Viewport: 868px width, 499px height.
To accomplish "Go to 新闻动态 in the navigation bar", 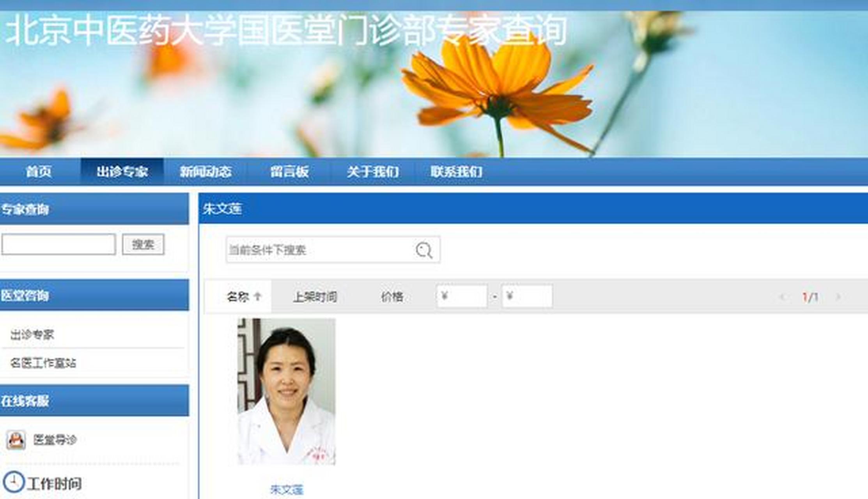I will tap(205, 172).
